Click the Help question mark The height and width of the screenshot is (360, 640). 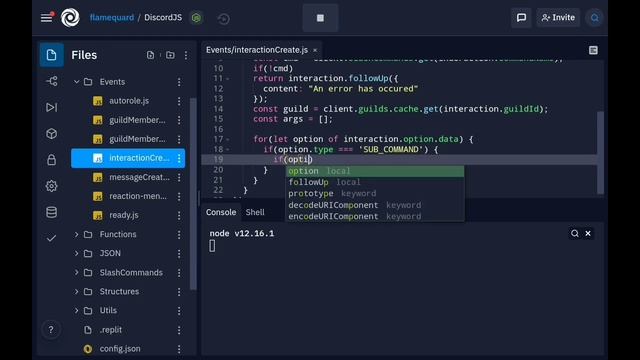click(51, 329)
